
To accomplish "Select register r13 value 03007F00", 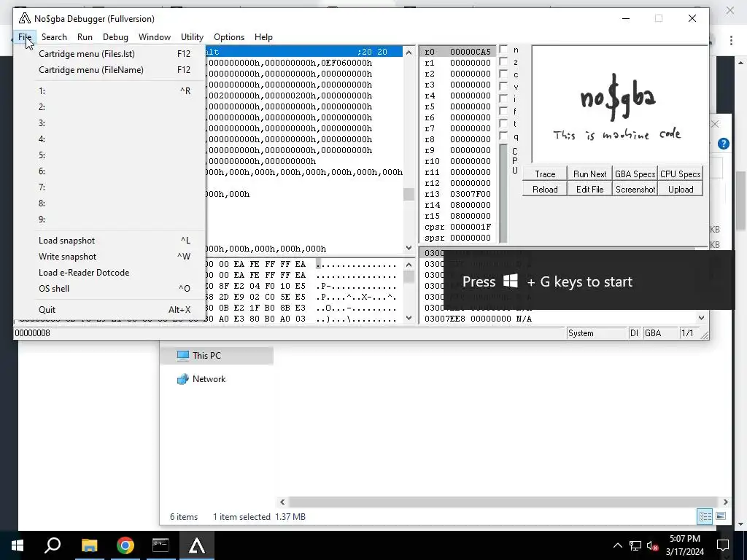I will pos(471,194).
